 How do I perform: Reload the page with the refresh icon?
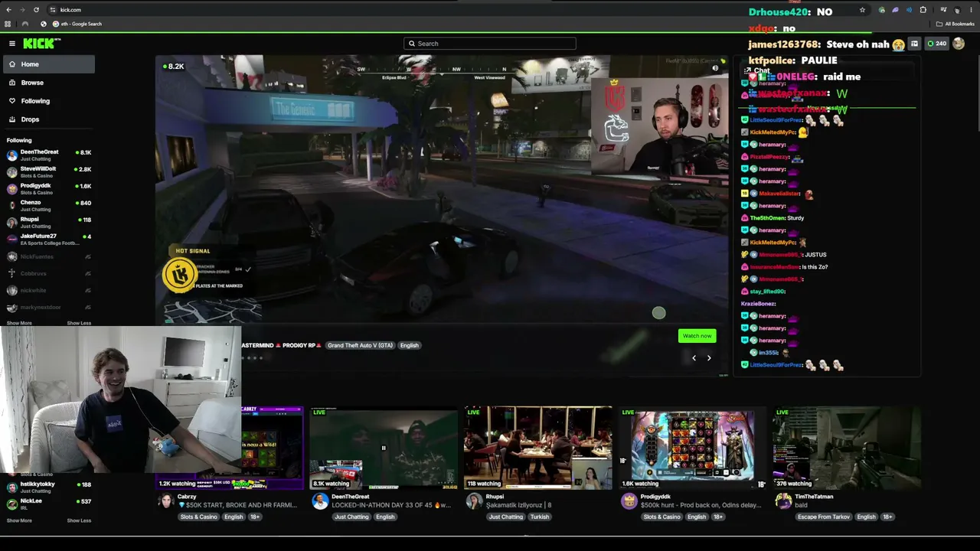(36, 10)
